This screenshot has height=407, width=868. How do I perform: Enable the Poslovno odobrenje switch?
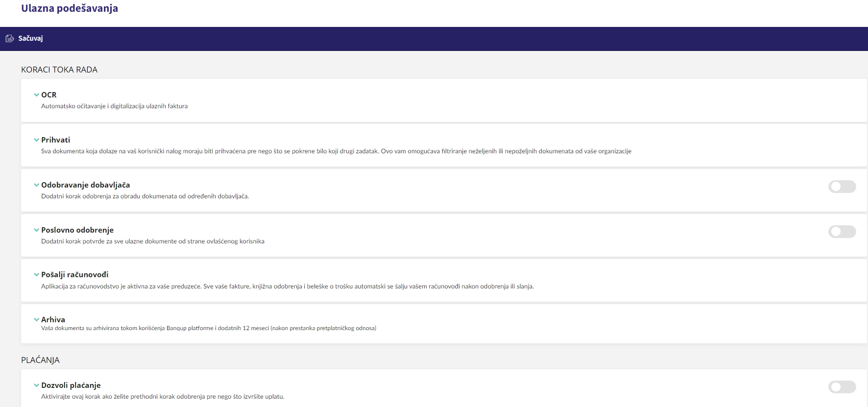[842, 231]
